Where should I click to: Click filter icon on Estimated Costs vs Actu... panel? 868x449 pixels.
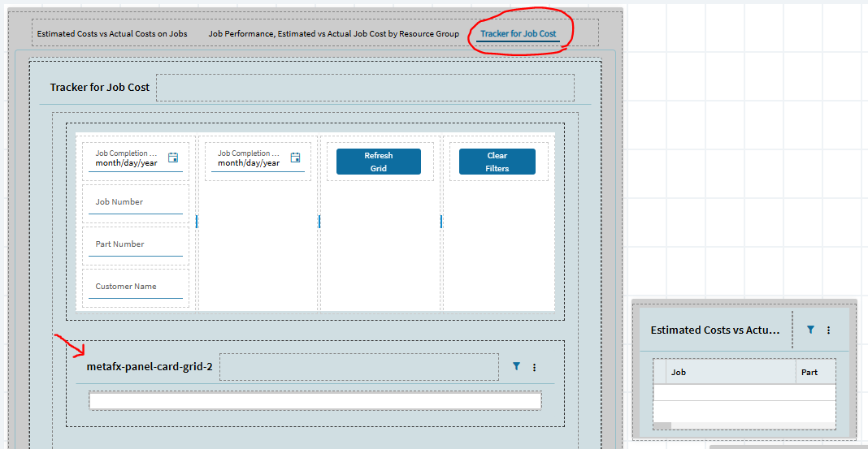coord(810,330)
